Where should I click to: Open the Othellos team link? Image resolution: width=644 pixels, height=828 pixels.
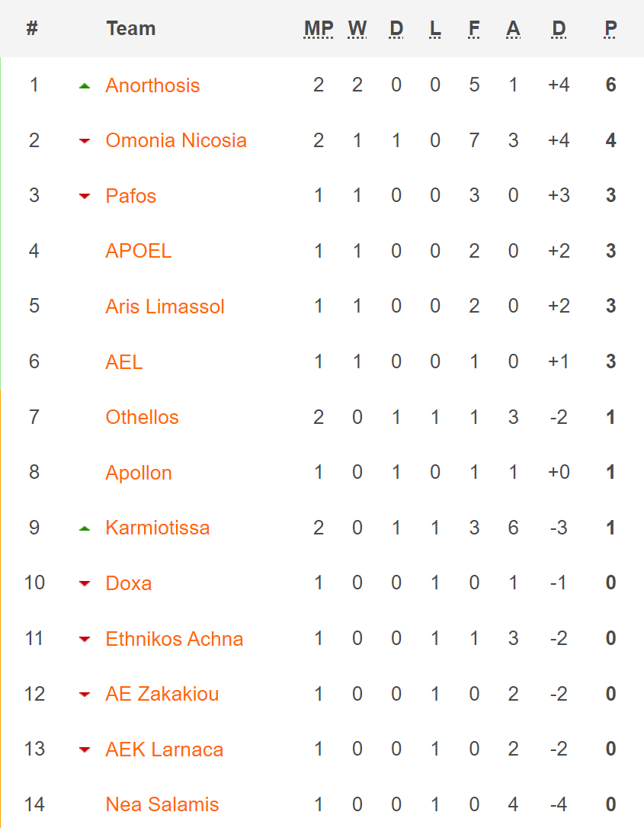point(142,417)
